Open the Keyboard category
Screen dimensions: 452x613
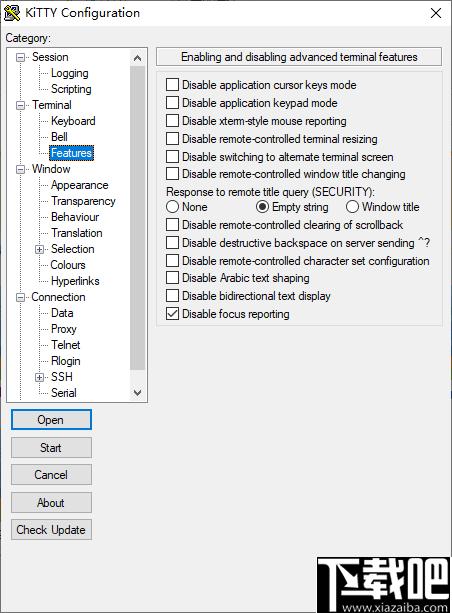pyautogui.click(x=73, y=121)
